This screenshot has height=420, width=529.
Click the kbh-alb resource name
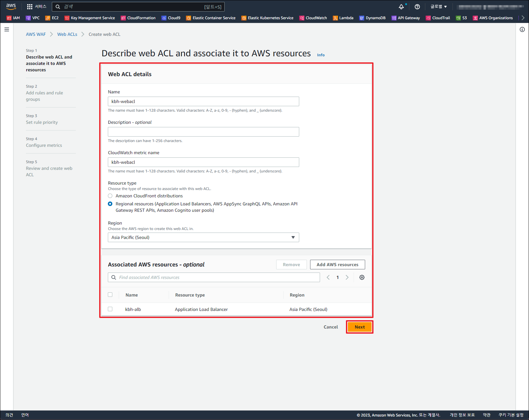point(133,309)
